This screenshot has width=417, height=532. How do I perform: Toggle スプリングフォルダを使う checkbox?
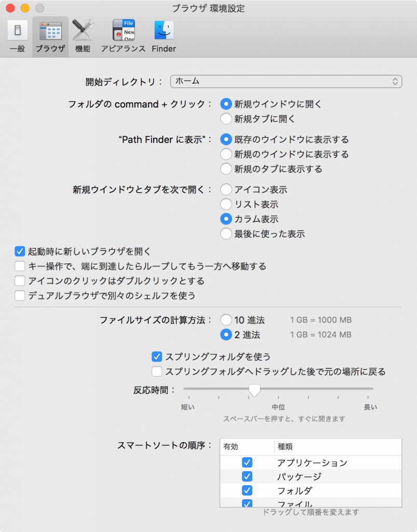coord(157,356)
